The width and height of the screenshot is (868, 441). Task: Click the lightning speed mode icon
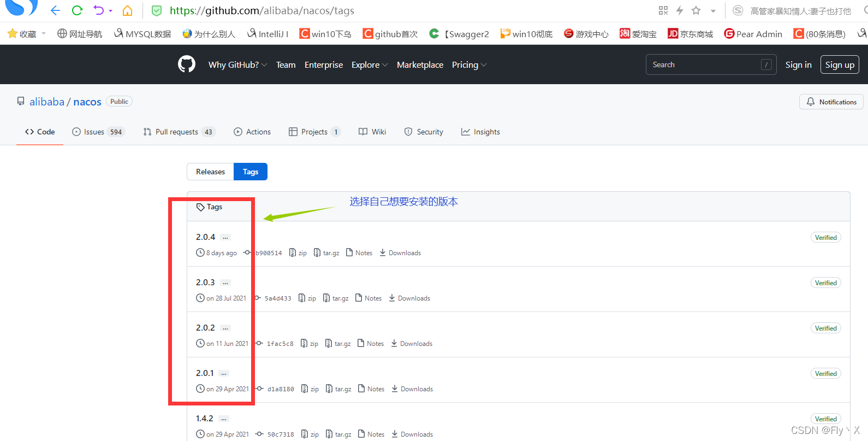click(680, 10)
